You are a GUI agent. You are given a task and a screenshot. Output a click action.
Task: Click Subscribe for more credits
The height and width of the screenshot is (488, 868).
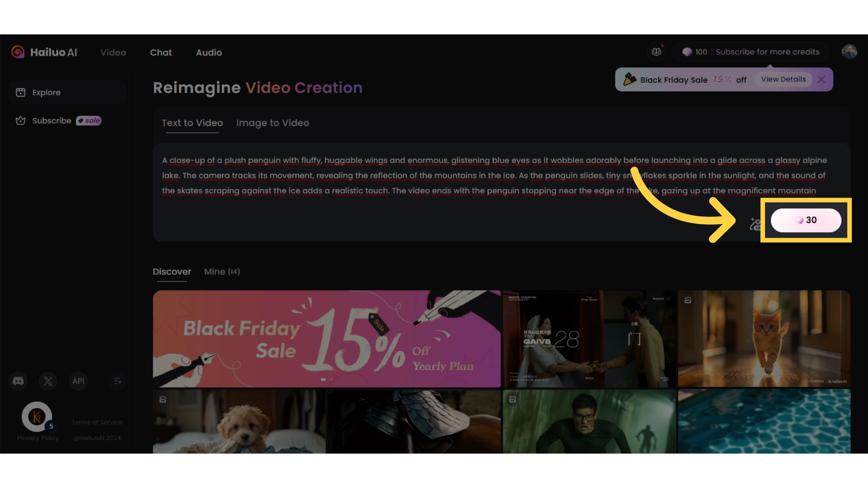pos(767,52)
